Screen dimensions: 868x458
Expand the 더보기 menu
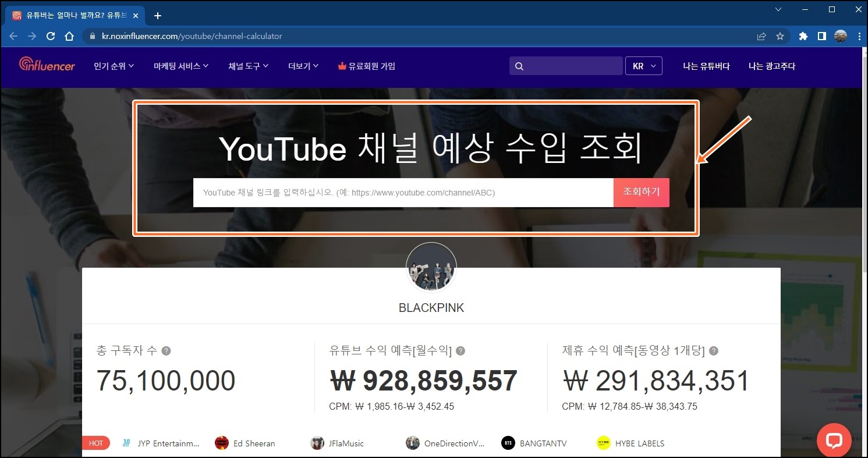[x=303, y=66]
